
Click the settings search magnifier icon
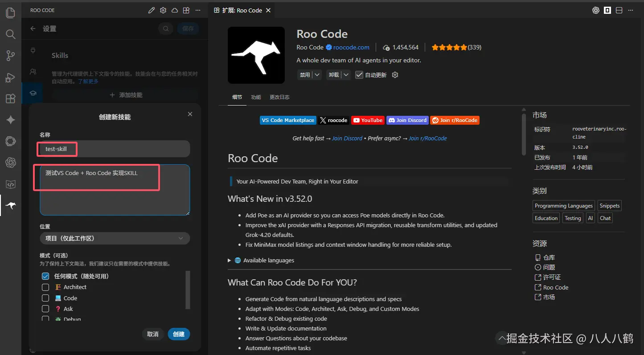(166, 29)
